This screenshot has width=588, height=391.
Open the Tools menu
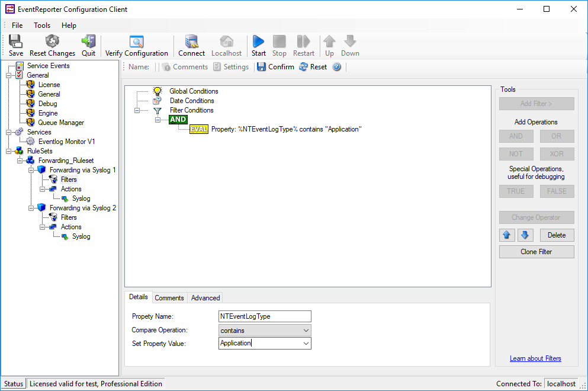pos(42,25)
